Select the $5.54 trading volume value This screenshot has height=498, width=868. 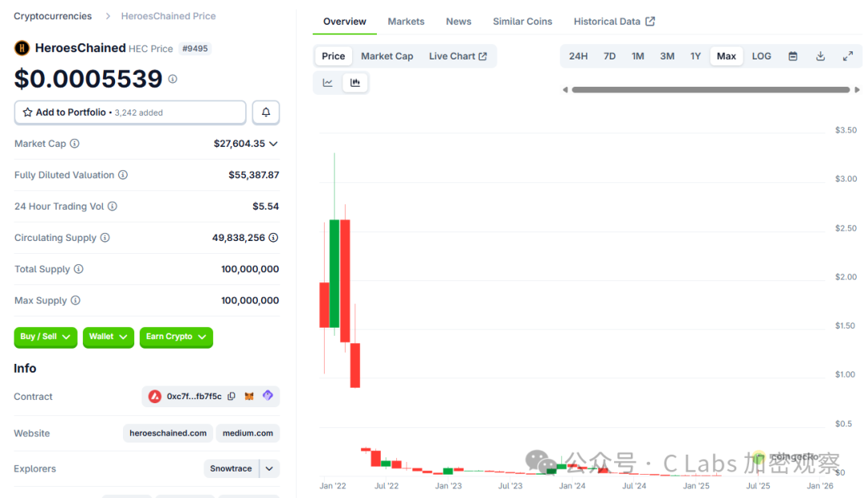tap(266, 206)
